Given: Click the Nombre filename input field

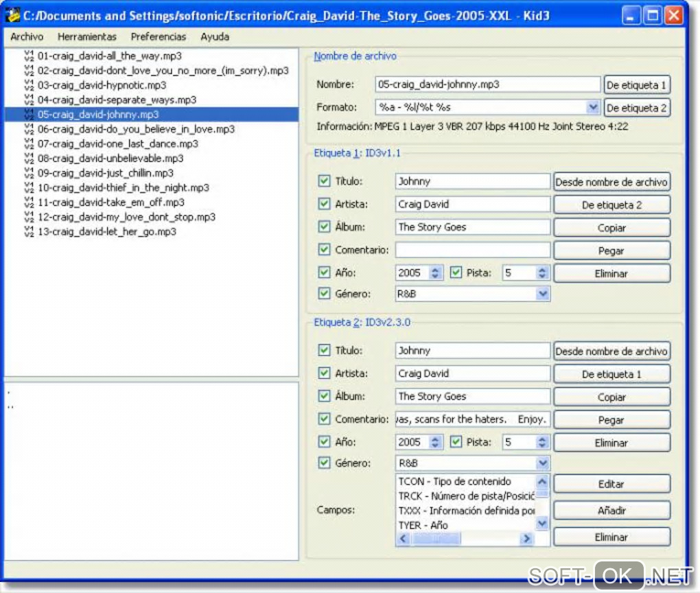Looking at the screenshot, I should click(x=487, y=84).
